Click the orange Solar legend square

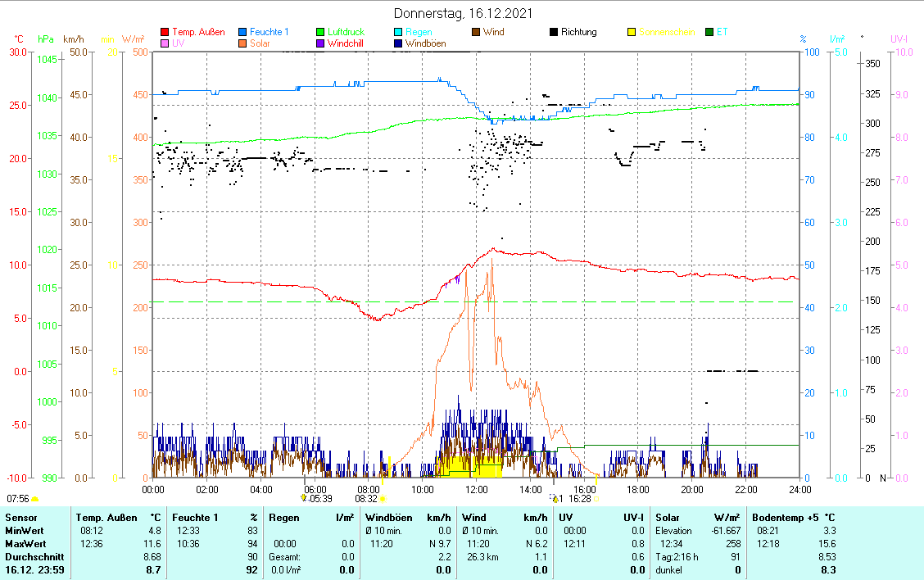[x=243, y=43]
